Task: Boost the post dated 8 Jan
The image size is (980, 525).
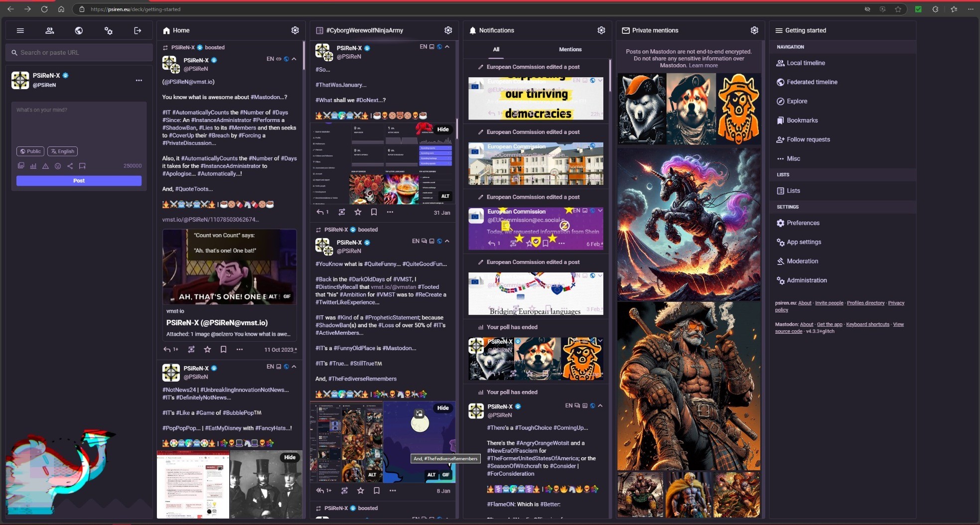Action: [x=344, y=491]
